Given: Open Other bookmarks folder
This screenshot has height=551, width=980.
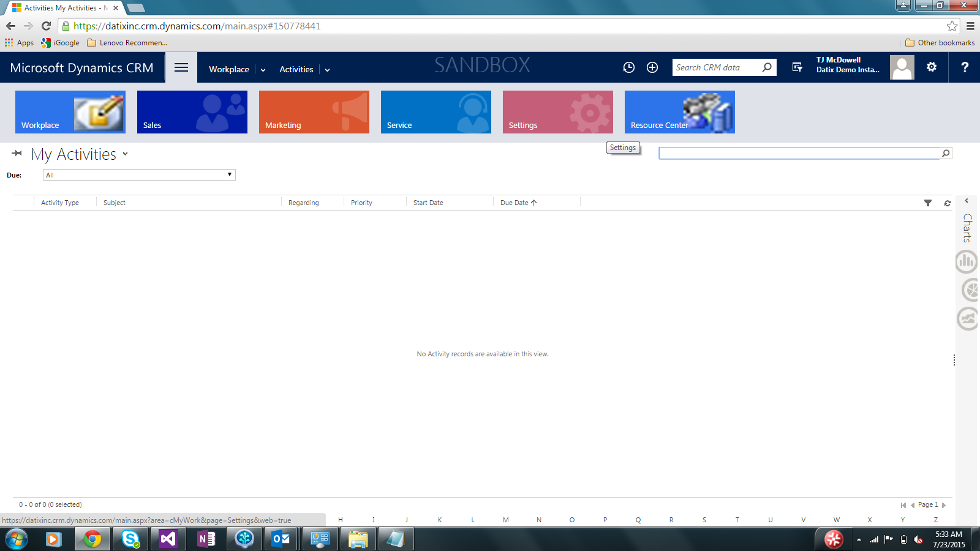Looking at the screenshot, I should [940, 43].
